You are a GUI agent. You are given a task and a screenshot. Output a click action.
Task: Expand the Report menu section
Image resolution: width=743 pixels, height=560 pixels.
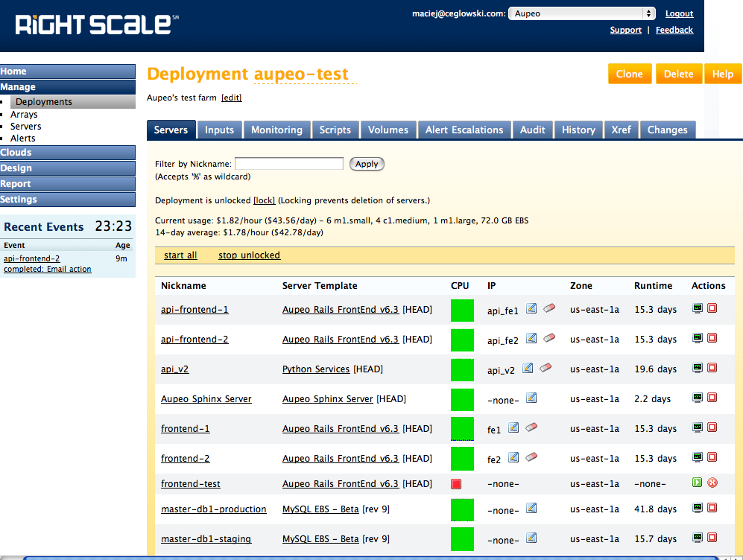68,184
